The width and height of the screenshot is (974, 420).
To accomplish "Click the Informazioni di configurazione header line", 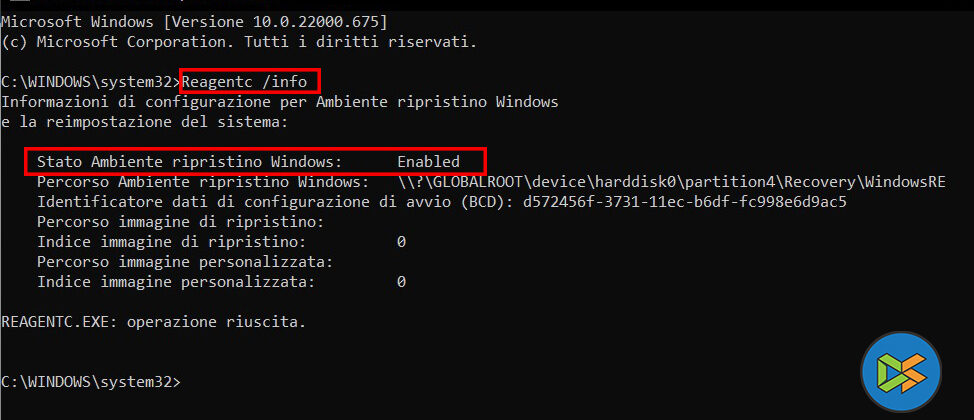I will pyautogui.click(x=280, y=102).
